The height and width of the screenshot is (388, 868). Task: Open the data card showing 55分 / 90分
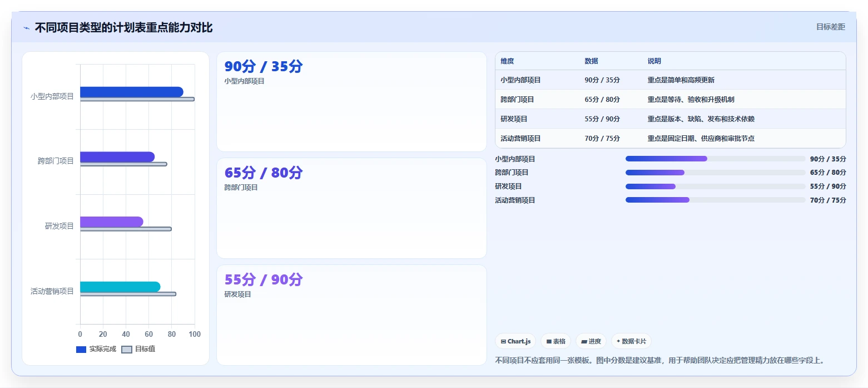(351, 315)
